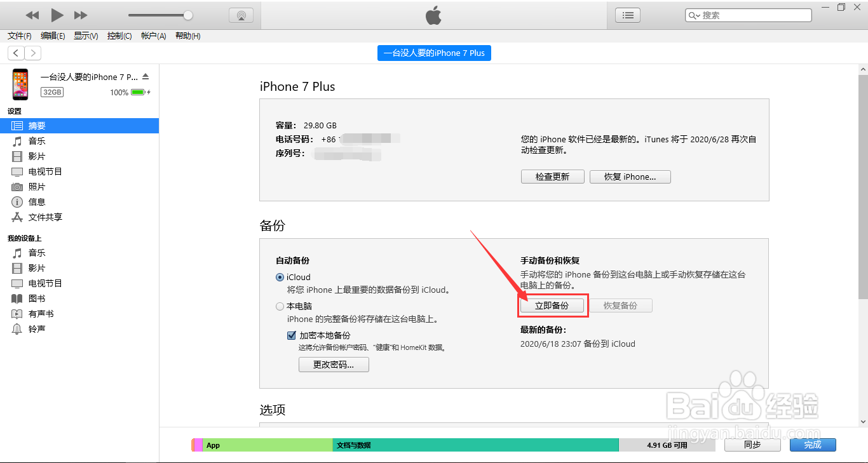Click the search magnifier dropdown
This screenshot has width=868, height=463.
[694, 15]
